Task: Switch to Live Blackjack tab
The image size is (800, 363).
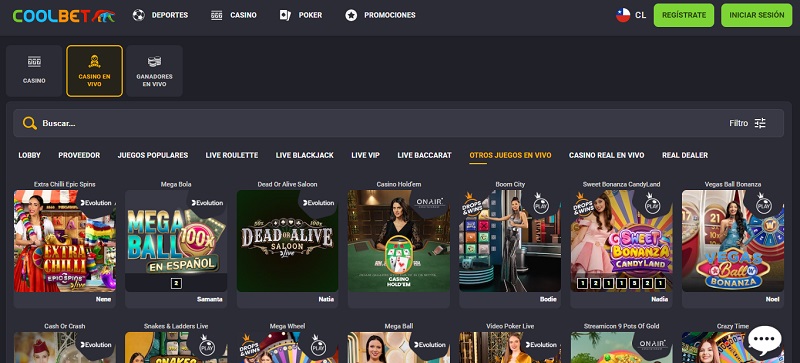Action: [x=305, y=155]
